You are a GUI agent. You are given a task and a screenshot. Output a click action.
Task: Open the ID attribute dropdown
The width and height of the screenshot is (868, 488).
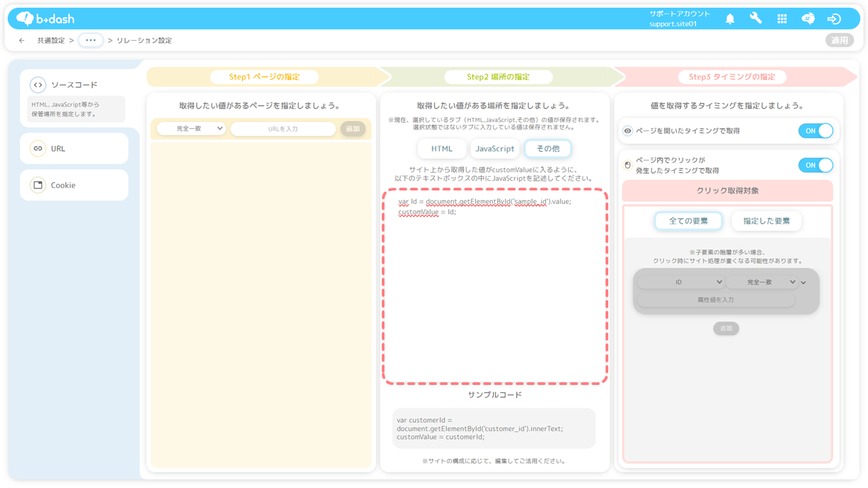coord(681,282)
